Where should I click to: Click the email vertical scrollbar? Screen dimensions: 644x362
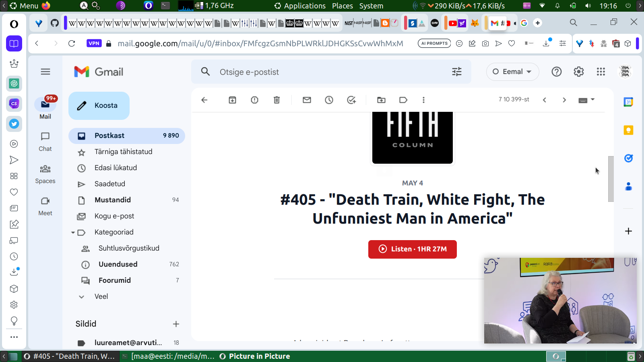[x=611, y=179]
